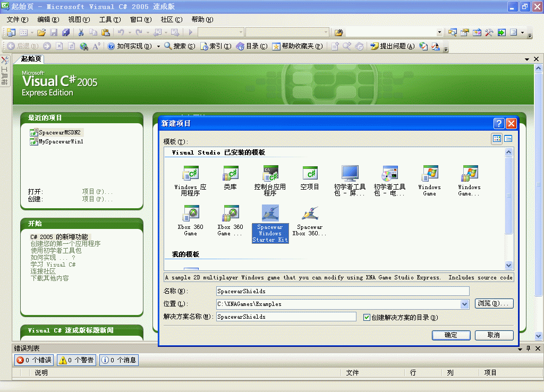
Task: Toggle the 0 个消息 messages filter
Action: tap(118, 360)
